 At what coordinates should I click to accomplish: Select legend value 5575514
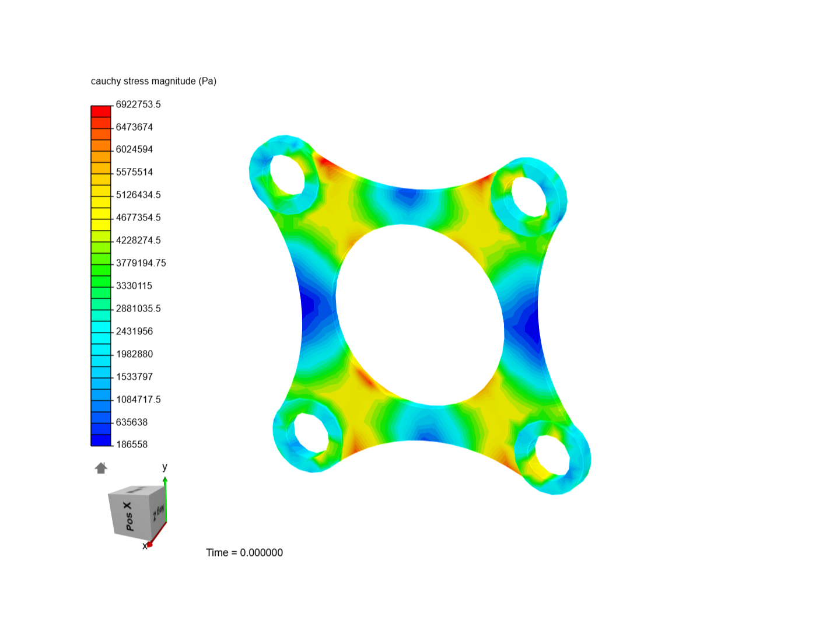tap(134, 172)
